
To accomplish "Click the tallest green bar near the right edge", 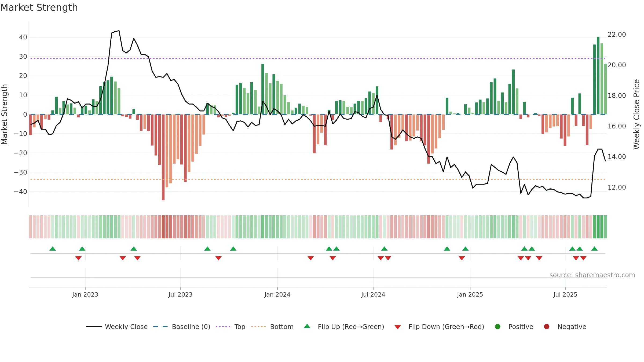I will (598, 76).
